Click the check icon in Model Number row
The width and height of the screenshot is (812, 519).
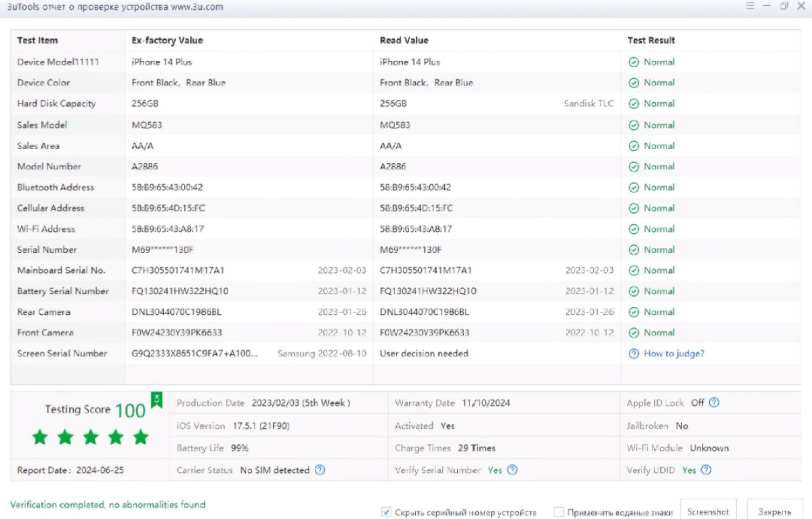[x=634, y=167]
